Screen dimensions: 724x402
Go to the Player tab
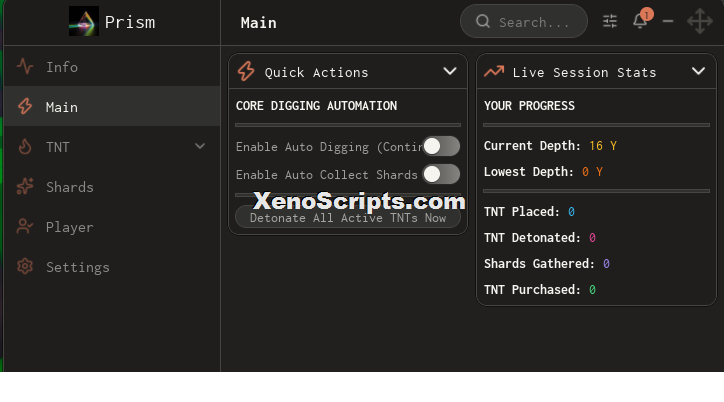tap(112, 227)
